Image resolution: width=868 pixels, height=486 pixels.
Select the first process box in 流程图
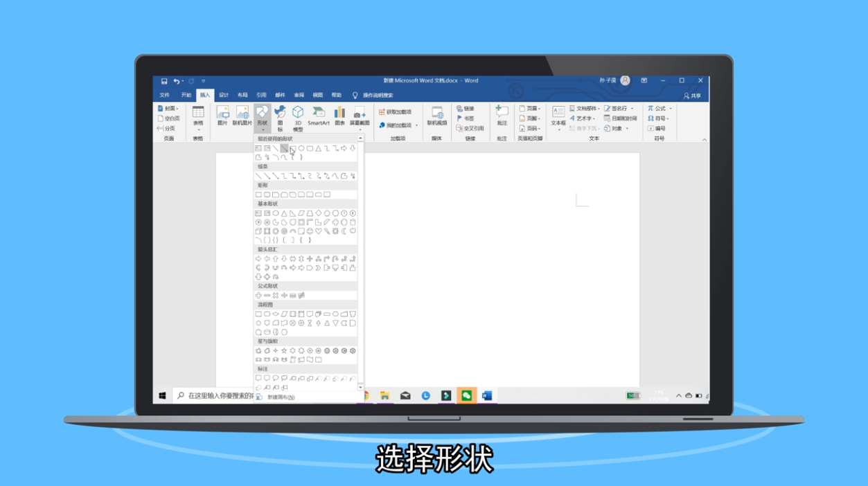click(x=258, y=314)
